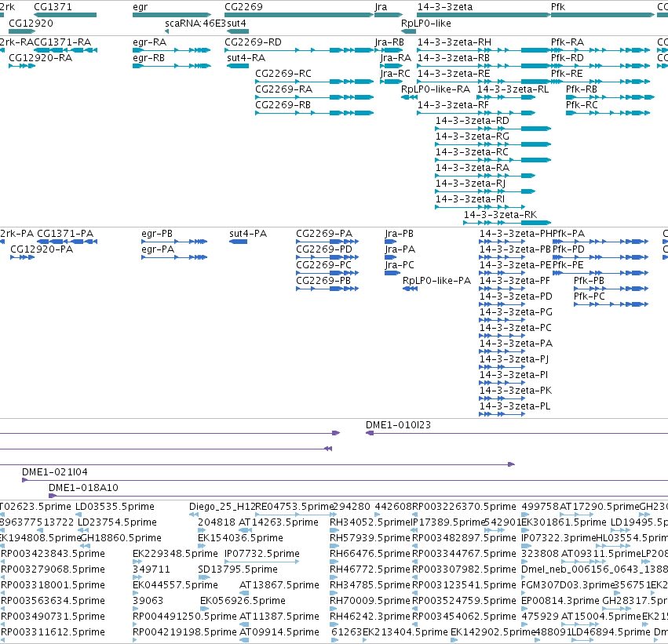Open the CG2269-PB protein label

[323, 281]
